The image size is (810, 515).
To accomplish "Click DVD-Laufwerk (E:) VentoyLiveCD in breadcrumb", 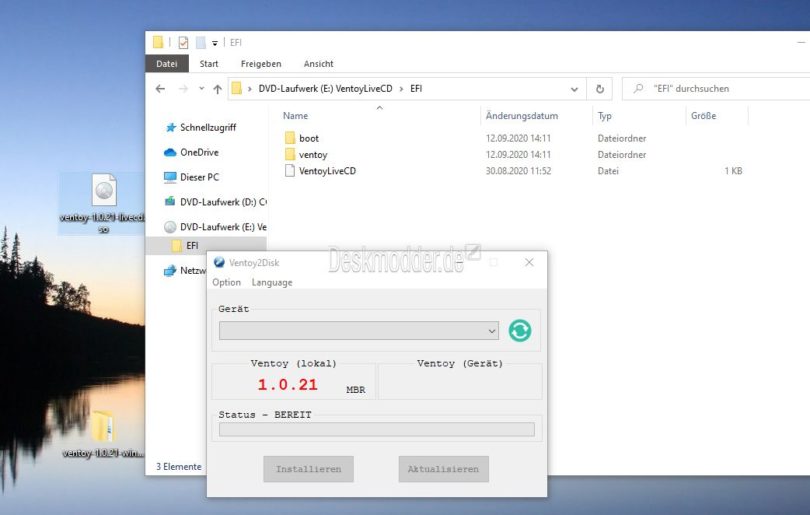I will click(325, 88).
